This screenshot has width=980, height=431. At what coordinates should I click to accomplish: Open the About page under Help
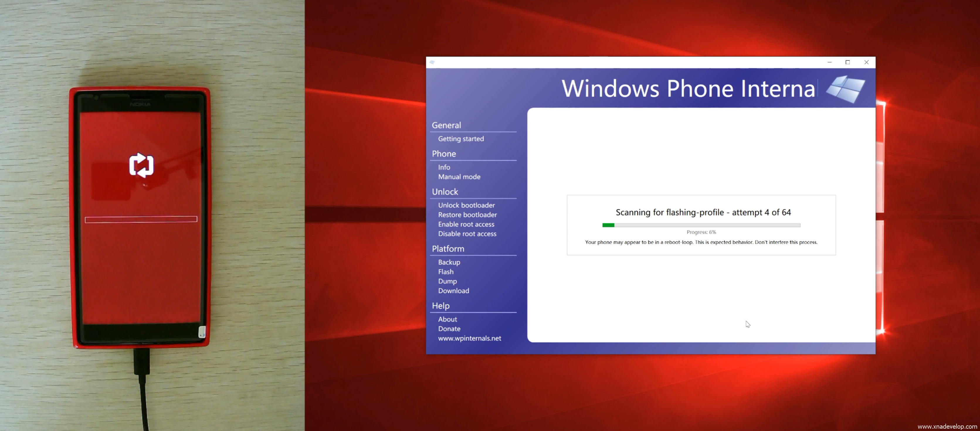[447, 319]
